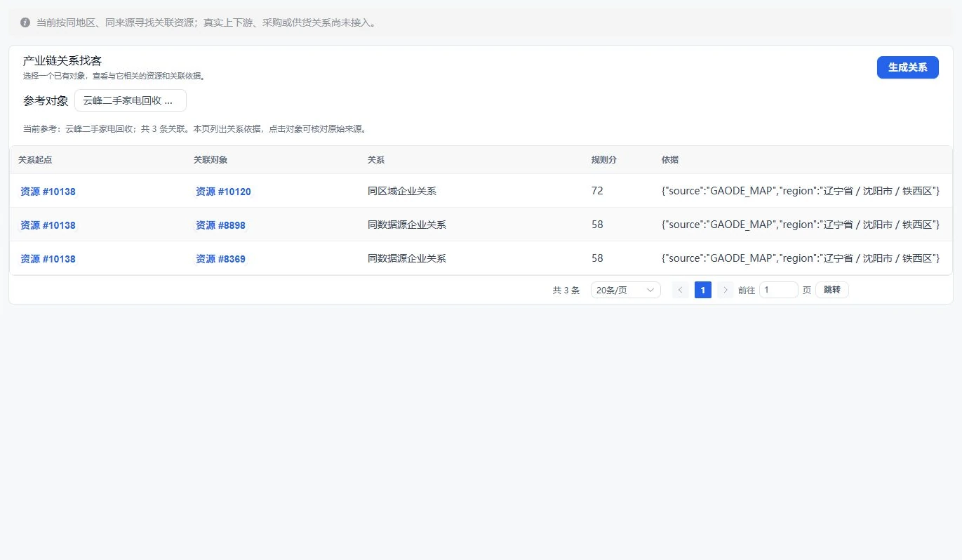Screen dimensions: 962x560
Task: Click the 产业链关系找客 heading
Action: tap(62, 61)
